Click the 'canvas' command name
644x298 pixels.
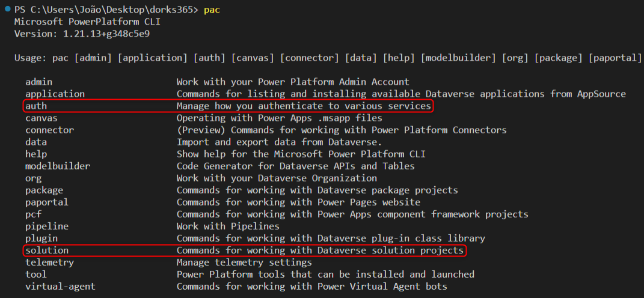(x=41, y=118)
